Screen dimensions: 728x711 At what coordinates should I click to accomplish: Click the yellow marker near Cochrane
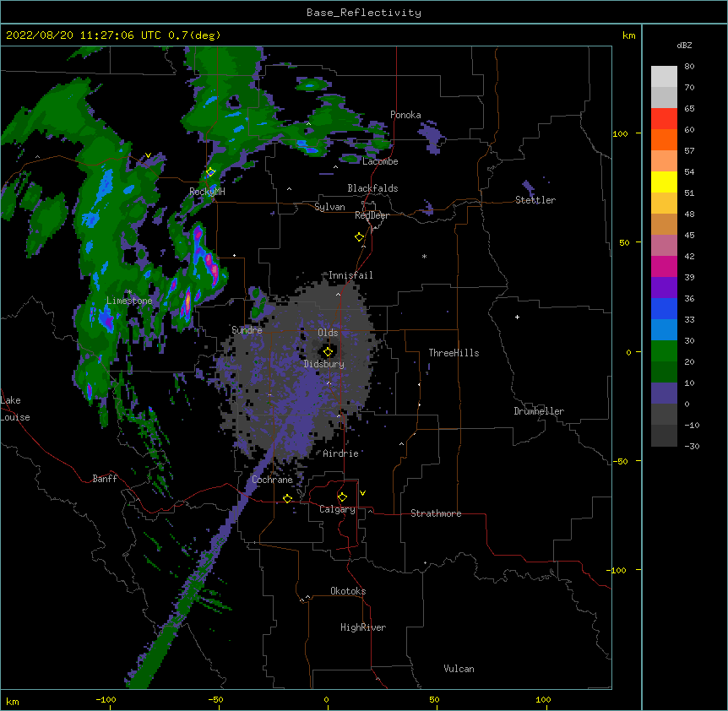pos(287,498)
